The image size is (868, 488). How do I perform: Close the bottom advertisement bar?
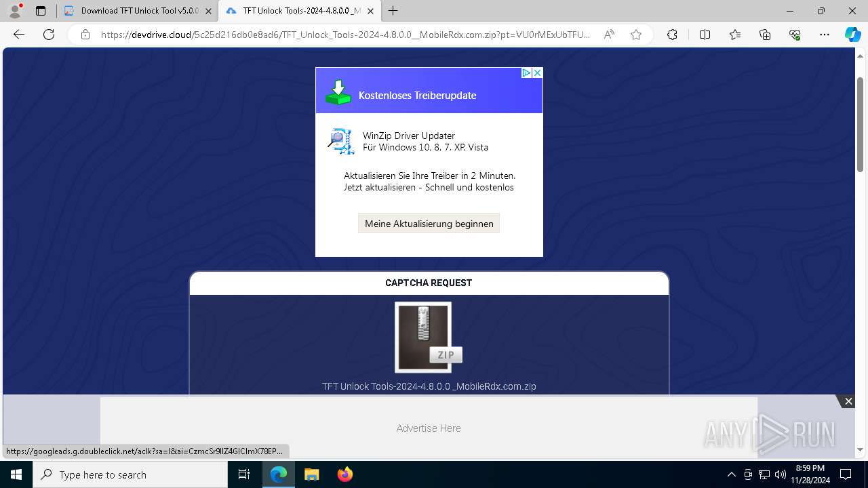(848, 401)
